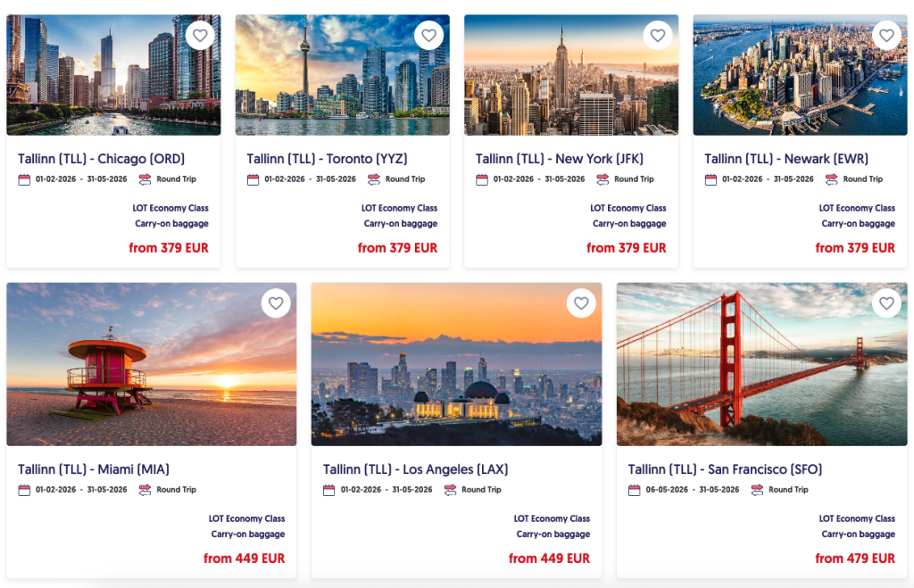Click heart icon on Los Angeles card

581,303
